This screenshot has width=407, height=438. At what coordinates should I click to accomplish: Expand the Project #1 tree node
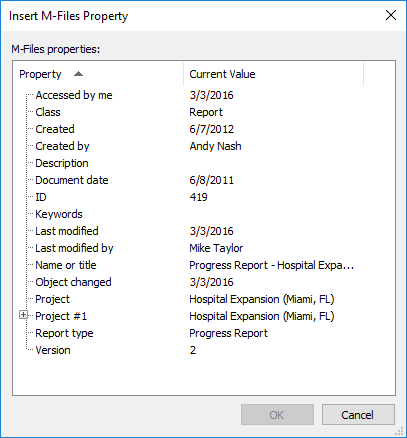click(x=23, y=315)
